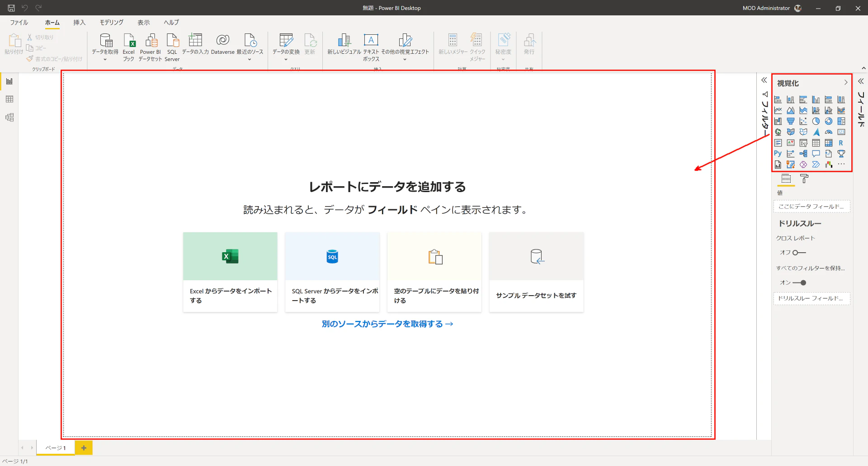Click the ドリルスルー フィールド well
The image size is (868, 466).
pos(811,298)
